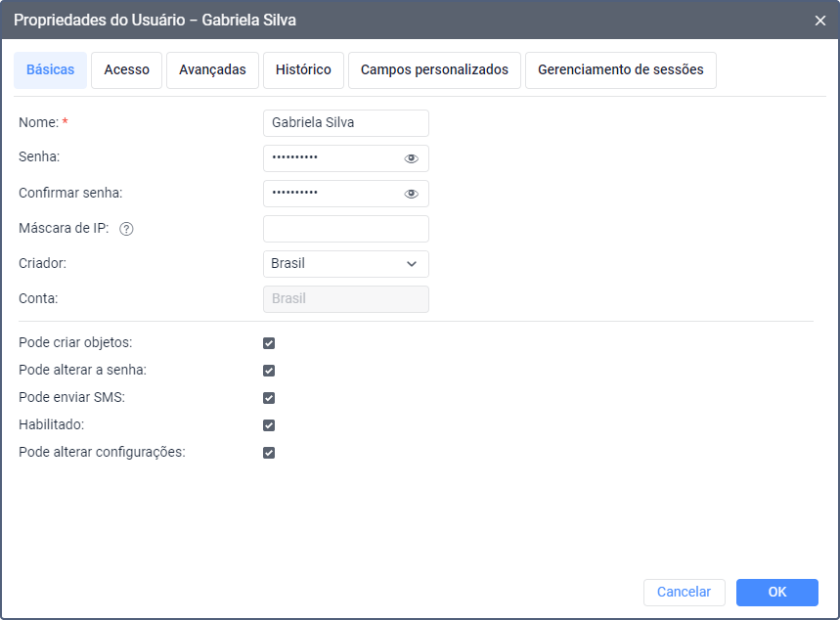Screen dimensions: 840x620
Task: Reveal password in Confirmar senha field
Action: pos(412,194)
